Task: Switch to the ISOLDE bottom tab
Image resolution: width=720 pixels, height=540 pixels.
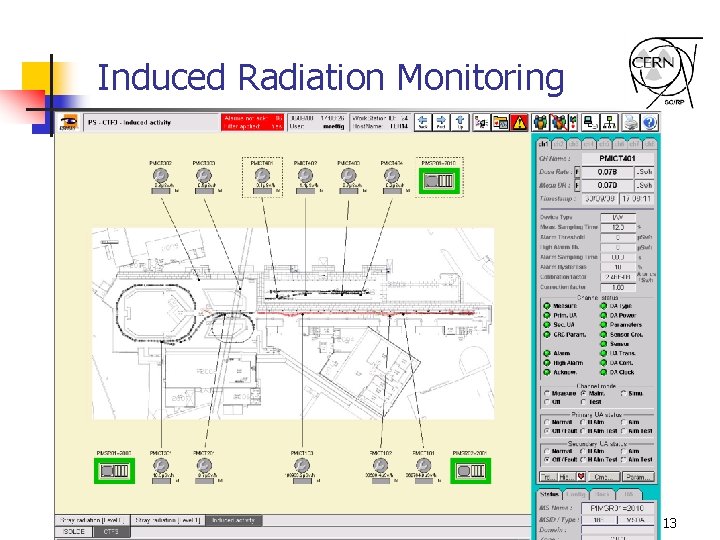Action: coord(74,531)
